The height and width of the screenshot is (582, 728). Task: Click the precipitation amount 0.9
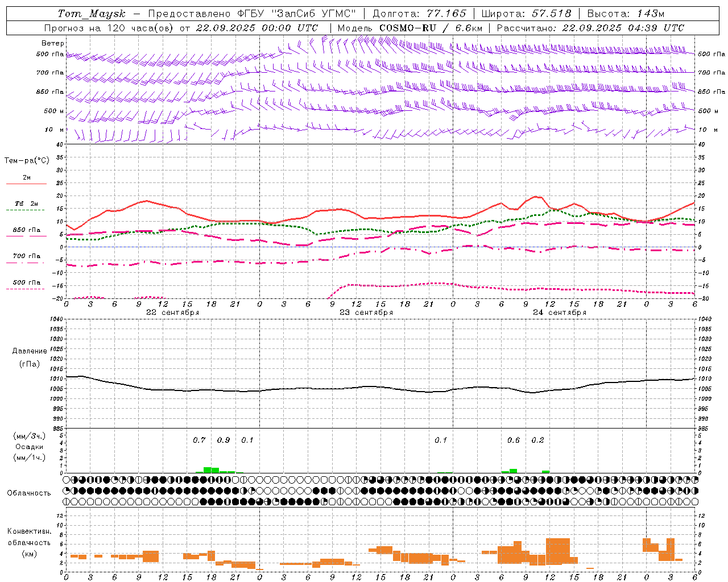click(224, 440)
